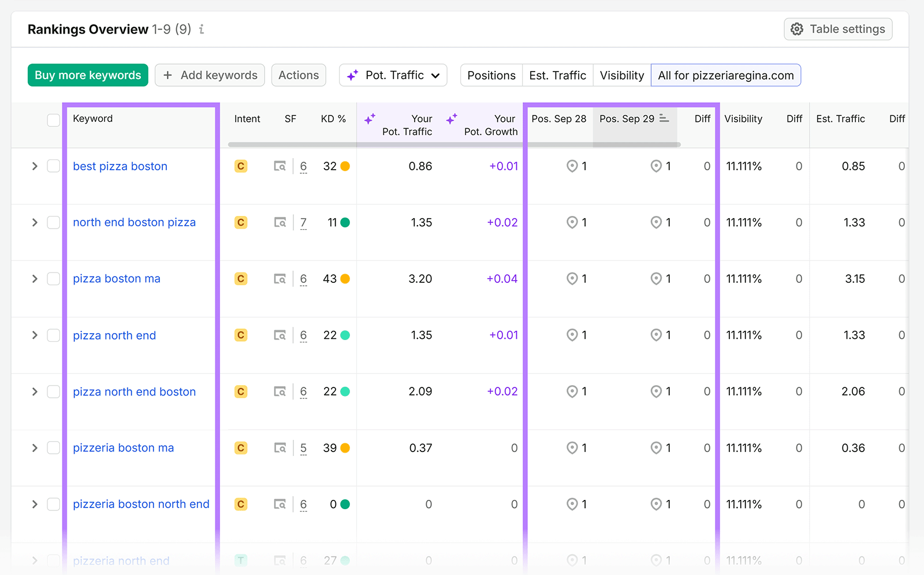Screen dimensions: 924x575
Task: Click the sparkle icon beside Your Pot. Traffic
Action: coord(370,119)
